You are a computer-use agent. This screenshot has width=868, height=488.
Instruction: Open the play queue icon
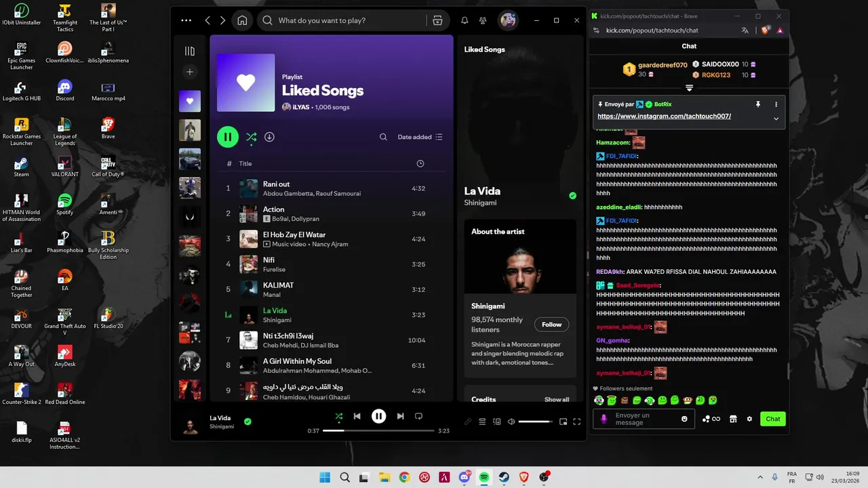pyautogui.click(x=482, y=422)
